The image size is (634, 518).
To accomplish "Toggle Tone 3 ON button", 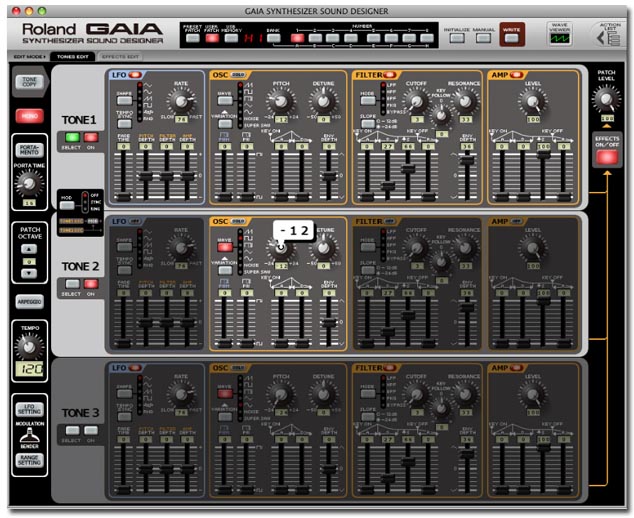I will point(91,430).
